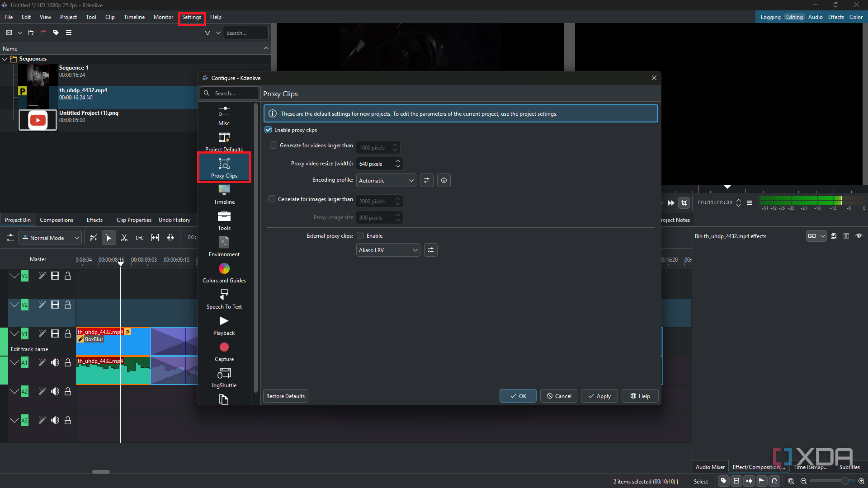Image resolution: width=868 pixels, height=488 pixels.
Task: Open the Capture settings category
Action: click(x=224, y=352)
